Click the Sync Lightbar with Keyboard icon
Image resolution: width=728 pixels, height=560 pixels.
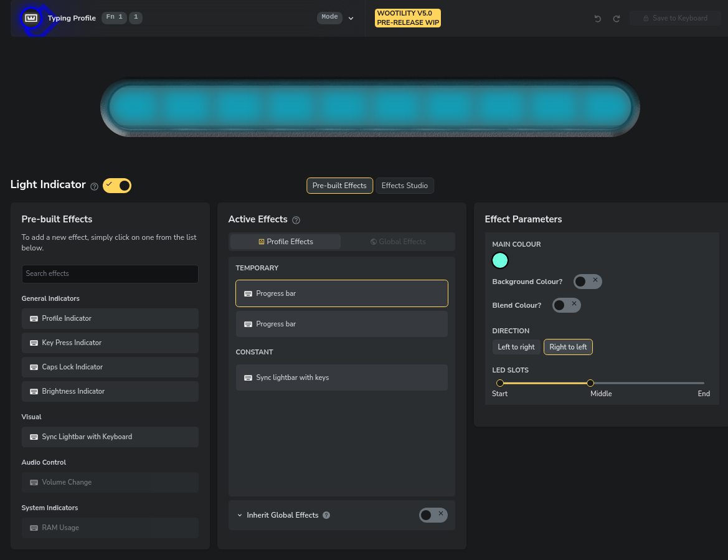[34, 437]
